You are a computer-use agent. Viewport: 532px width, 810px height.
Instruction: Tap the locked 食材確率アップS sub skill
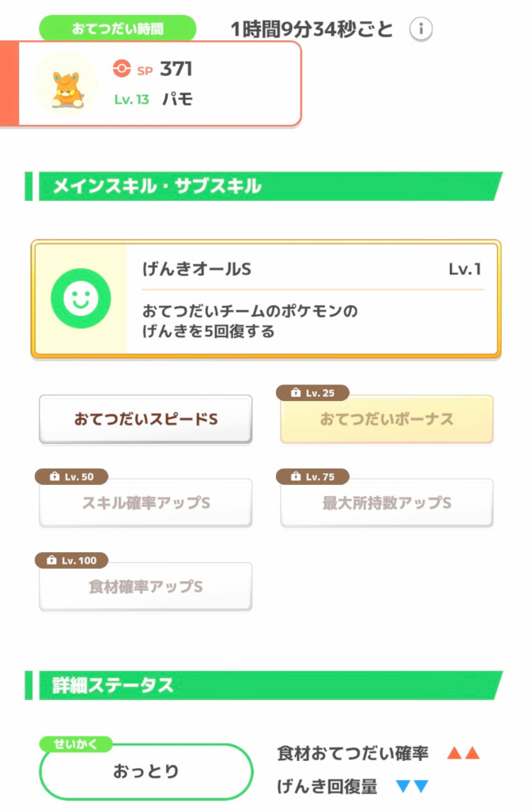click(x=145, y=587)
